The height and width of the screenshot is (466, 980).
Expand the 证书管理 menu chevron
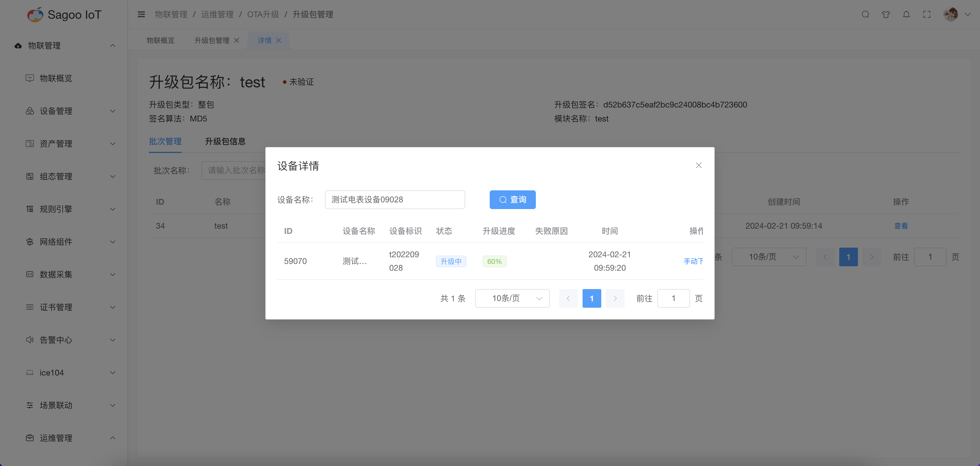113,307
